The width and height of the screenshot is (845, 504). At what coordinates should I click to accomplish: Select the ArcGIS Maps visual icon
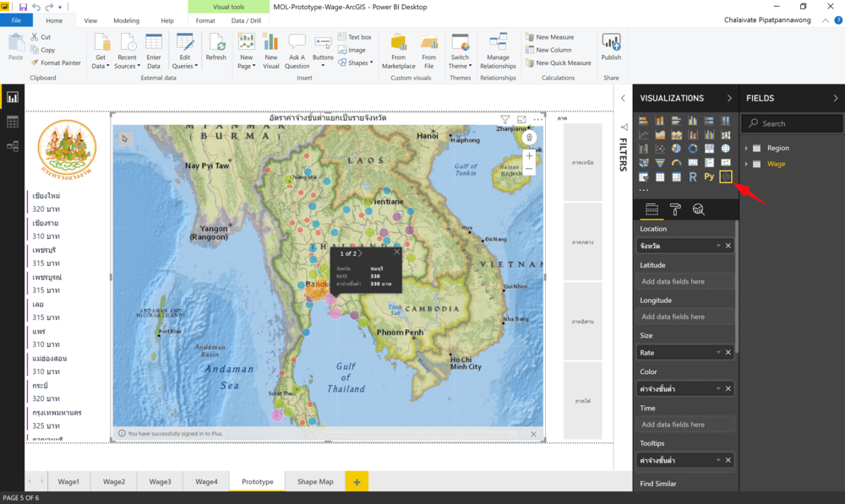pyautogui.click(x=725, y=176)
